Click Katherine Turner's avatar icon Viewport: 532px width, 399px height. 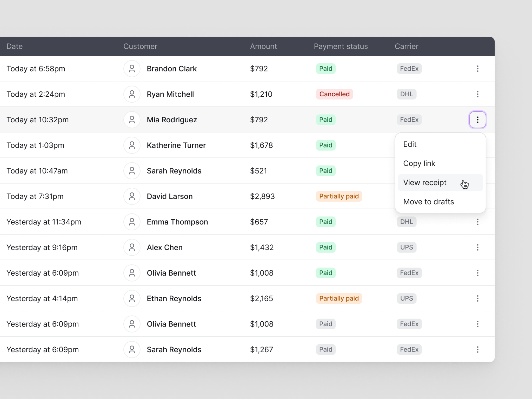(x=132, y=145)
